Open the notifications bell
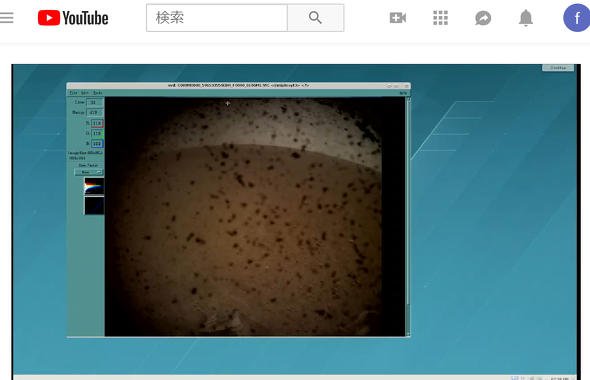The width and height of the screenshot is (590, 380). pos(526,18)
